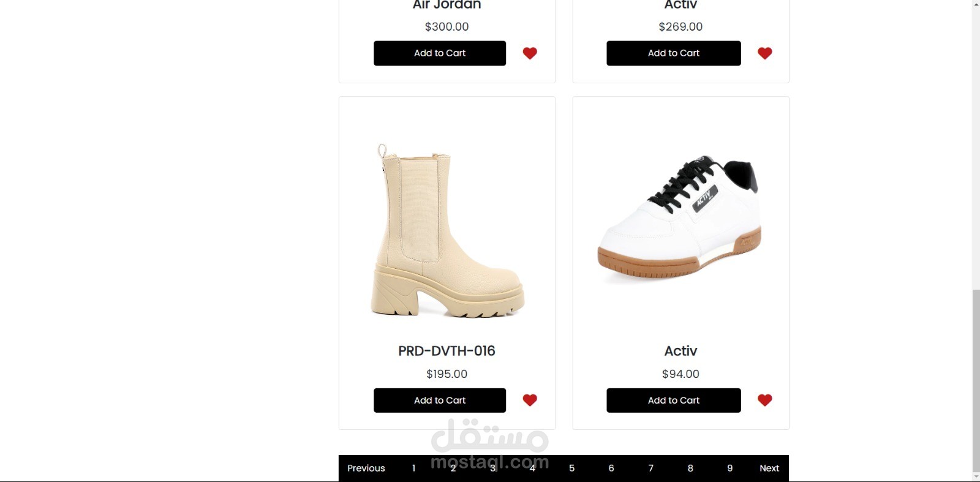Add the $94.00 Activ sneaker to cart
Screen dimensions: 980x482
pos(674,401)
